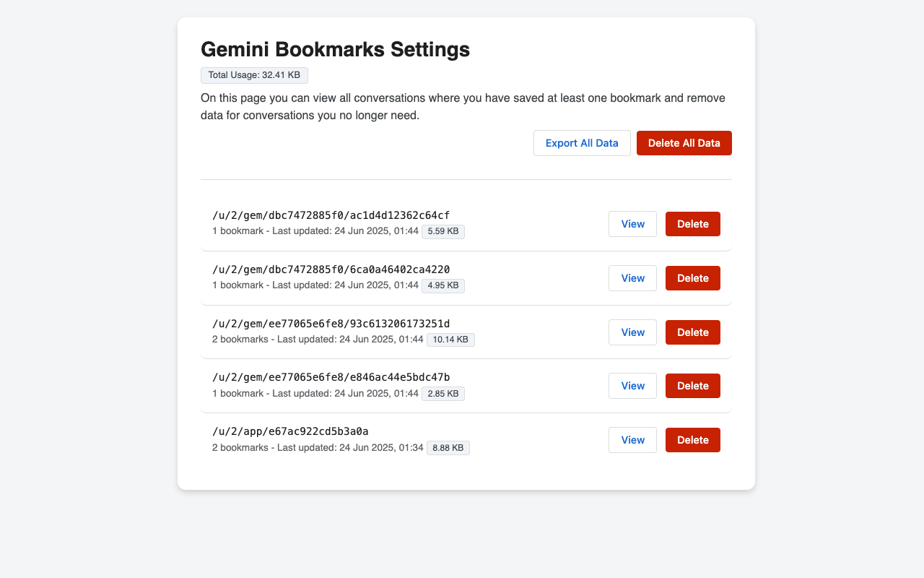Click the Gemini Bookmarks Settings heading
924x578 pixels.
point(335,49)
